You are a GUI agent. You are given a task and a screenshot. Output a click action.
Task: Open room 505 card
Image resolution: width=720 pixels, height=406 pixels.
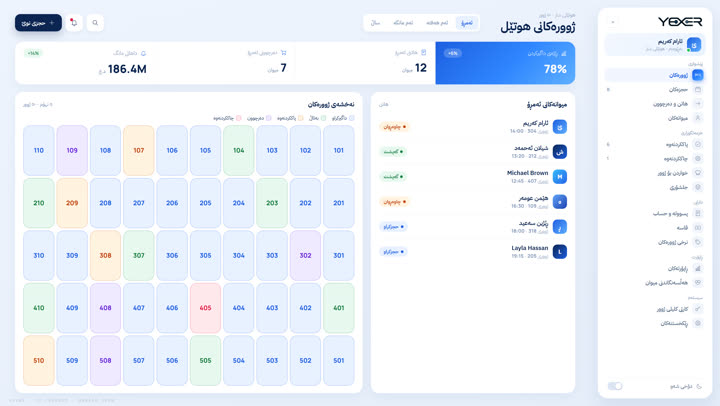(x=205, y=361)
